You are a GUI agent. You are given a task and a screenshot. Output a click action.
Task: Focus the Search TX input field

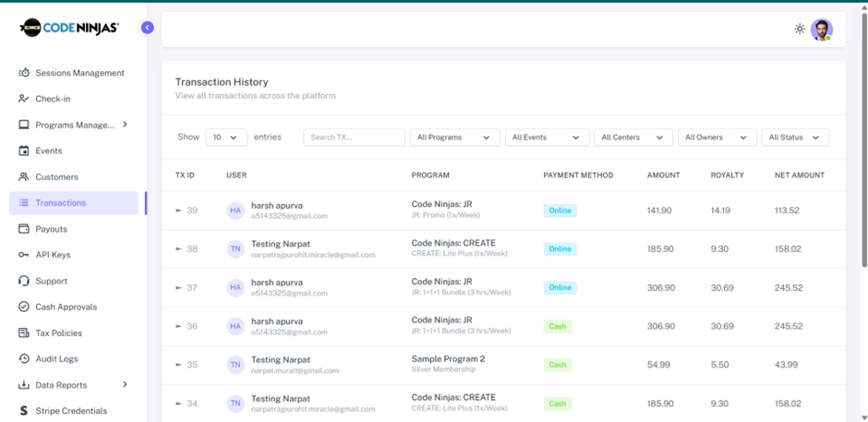pos(355,138)
